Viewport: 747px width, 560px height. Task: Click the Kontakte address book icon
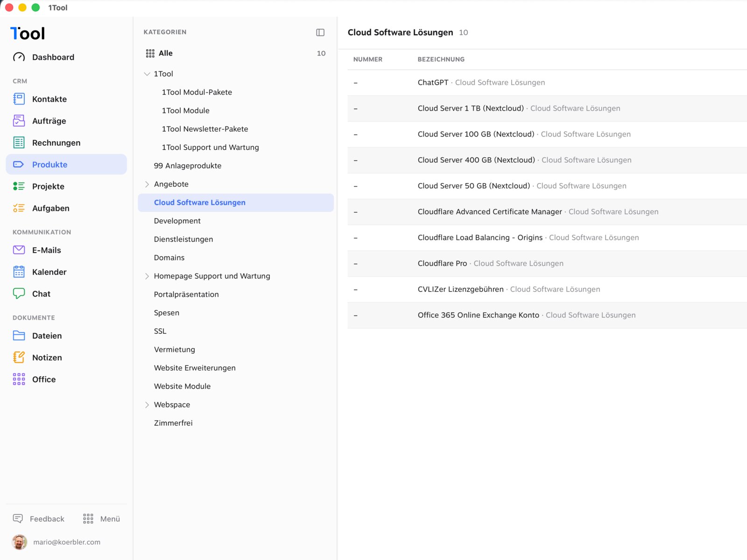pyautogui.click(x=19, y=99)
